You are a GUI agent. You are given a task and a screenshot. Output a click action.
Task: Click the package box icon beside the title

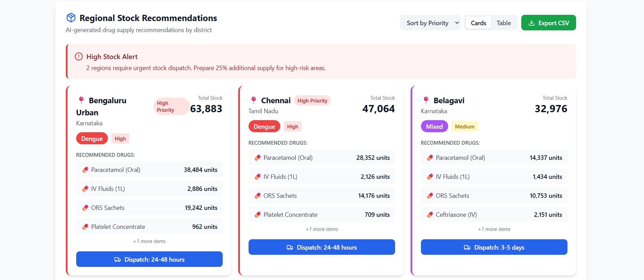(71, 18)
